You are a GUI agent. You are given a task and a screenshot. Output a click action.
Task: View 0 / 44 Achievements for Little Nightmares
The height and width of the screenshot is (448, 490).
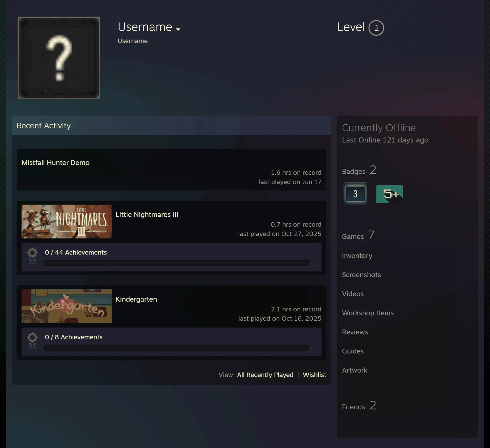tap(76, 252)
